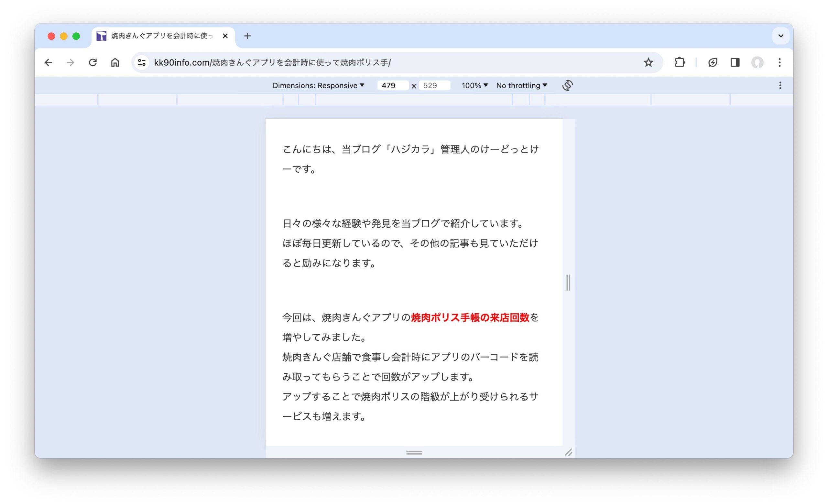The height and width of the screenshot is (504, 828).
Task: Expand the tab search dropdown
Action: pos(781,36)
